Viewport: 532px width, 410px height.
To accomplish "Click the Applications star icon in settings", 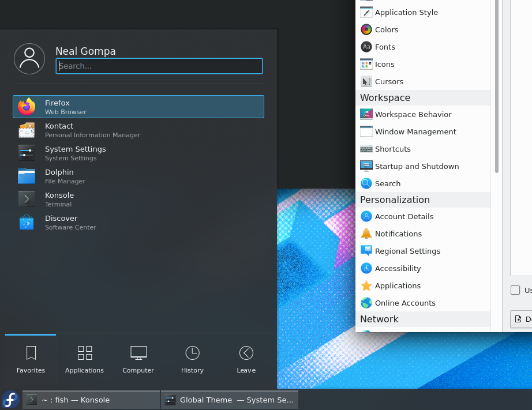I will [x=366, y=285].
